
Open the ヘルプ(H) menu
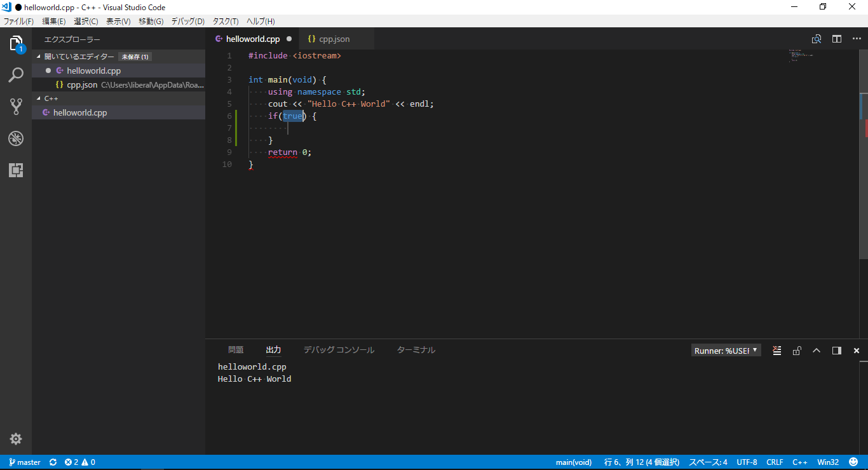(261, 21)
